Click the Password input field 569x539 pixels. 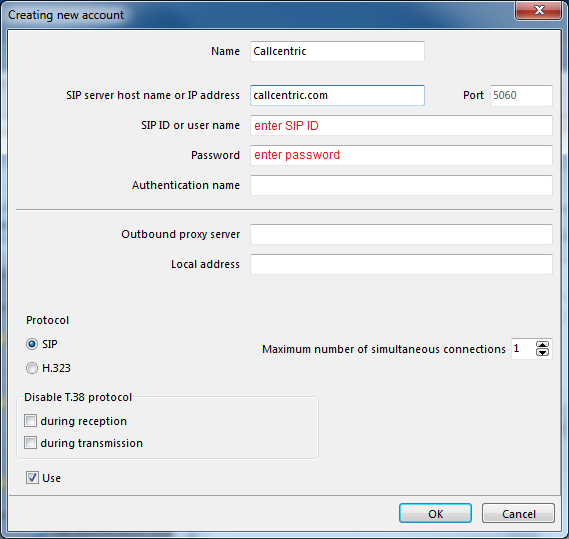tap(401, 155)
